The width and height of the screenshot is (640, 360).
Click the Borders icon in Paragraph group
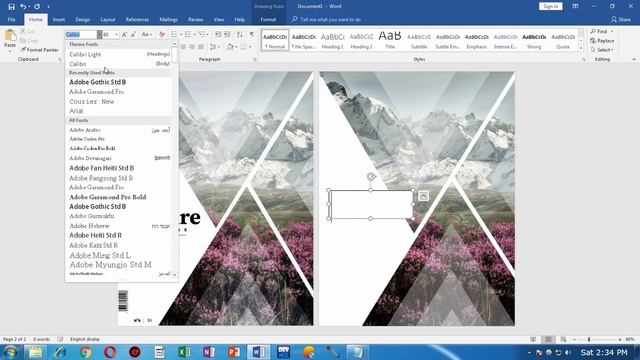point(243,47)
